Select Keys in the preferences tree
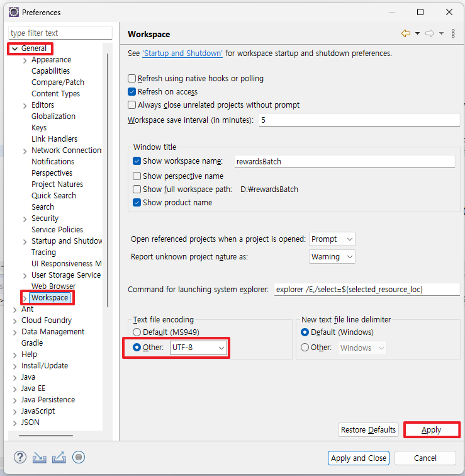 39,128
